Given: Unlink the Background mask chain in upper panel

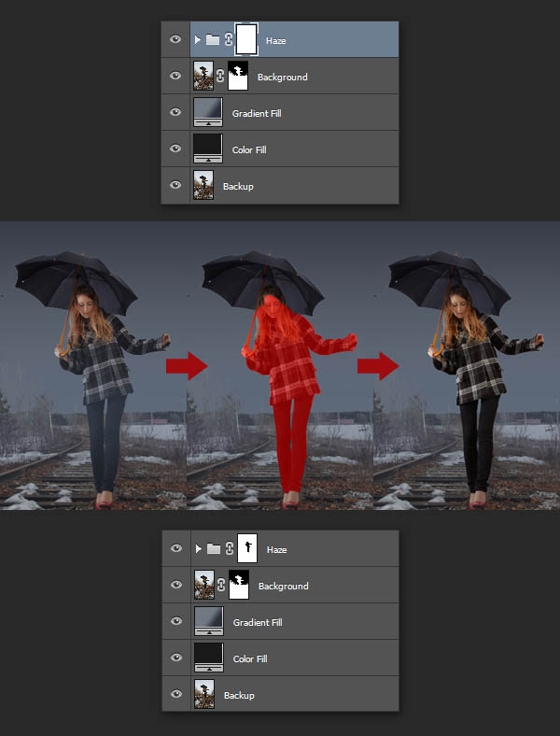Looking at the screenshot, I should [221, 77].
